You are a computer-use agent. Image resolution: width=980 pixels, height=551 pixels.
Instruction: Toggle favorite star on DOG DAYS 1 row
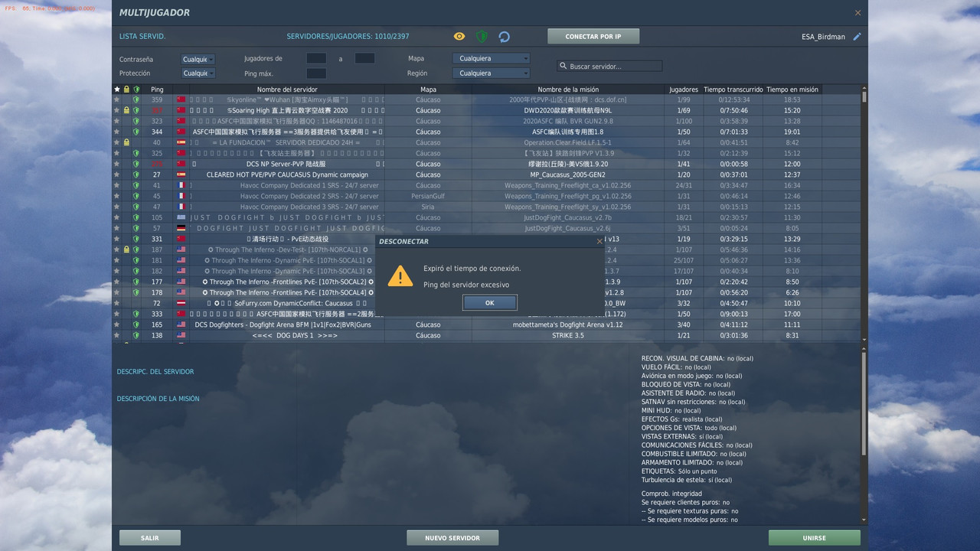click(x=117, y=335)
